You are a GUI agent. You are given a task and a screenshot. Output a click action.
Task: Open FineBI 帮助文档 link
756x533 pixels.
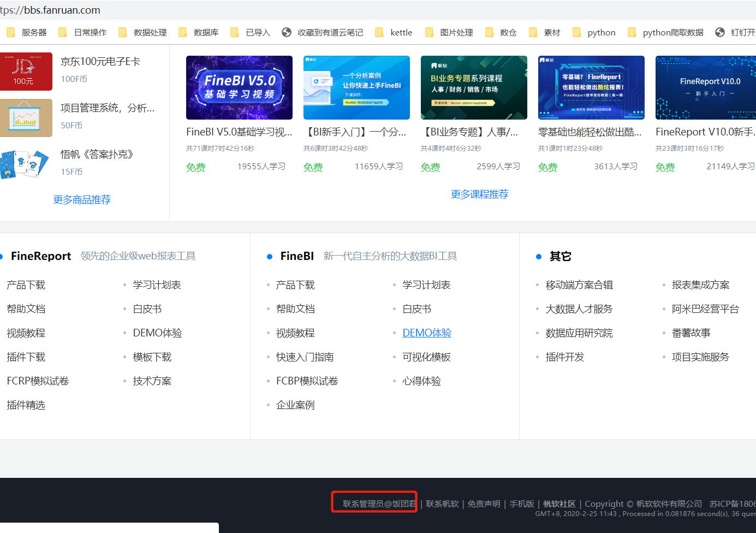(x=295, y=309)
